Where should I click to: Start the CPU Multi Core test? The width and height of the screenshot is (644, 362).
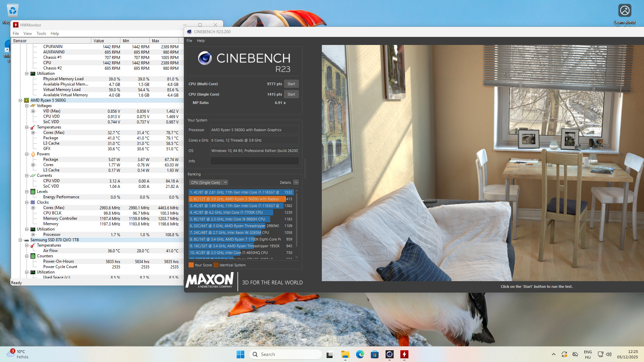pos(291,84)
